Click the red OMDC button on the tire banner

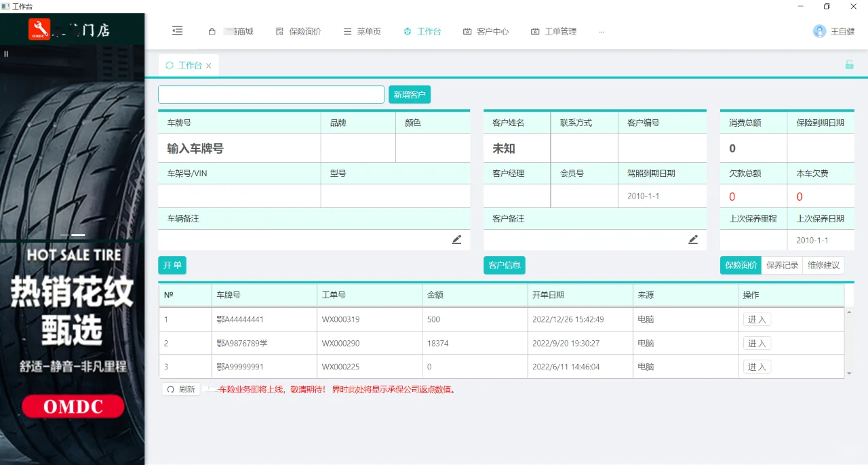click(x=73, y=407)
